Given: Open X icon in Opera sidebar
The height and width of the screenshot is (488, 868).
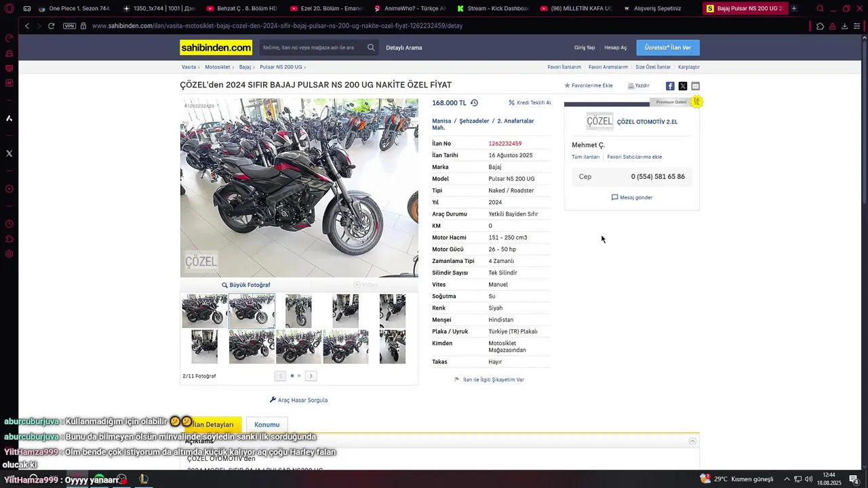Looking at the screenshot, I should [x=9, y=153].
